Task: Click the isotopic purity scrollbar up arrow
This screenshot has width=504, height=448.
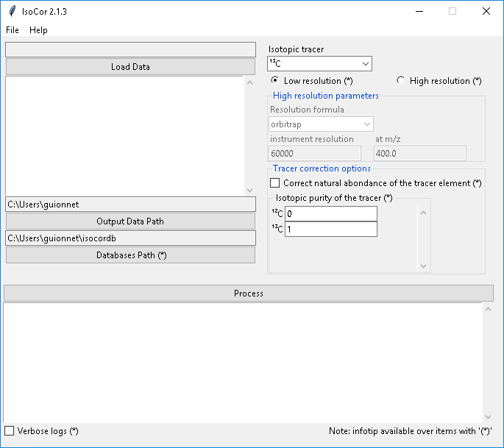Action: pyautogui.click(x=423, y=213)
